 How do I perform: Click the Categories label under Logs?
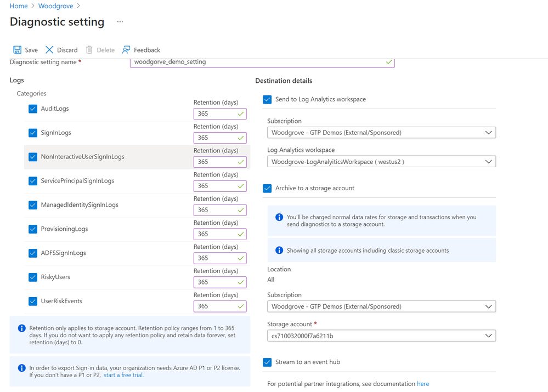pos(31,93)
